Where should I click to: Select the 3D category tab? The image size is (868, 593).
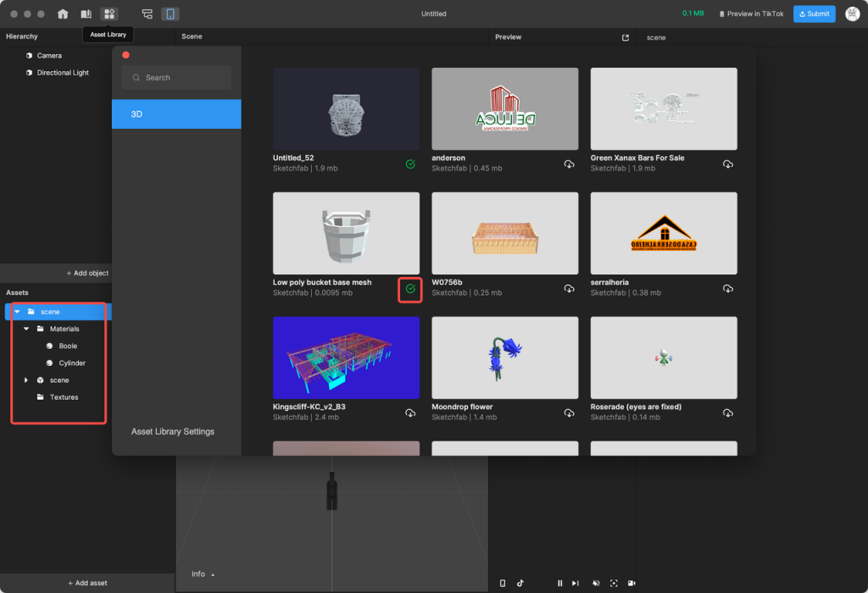(176, 114)
